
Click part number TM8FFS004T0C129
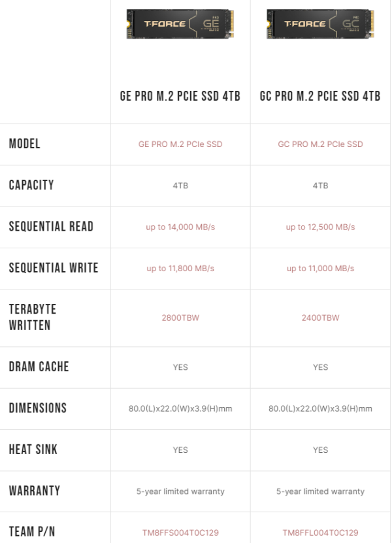coord(180,533)
